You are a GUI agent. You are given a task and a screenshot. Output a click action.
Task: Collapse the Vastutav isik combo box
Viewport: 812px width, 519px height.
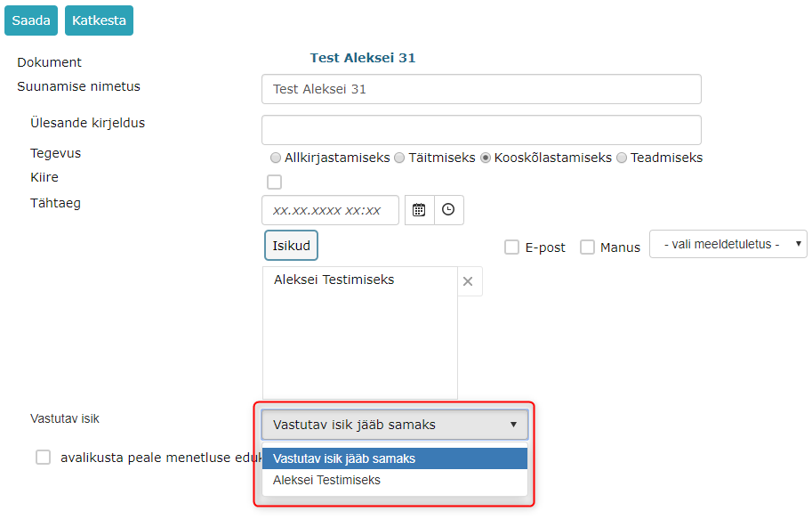coord(395,425)
